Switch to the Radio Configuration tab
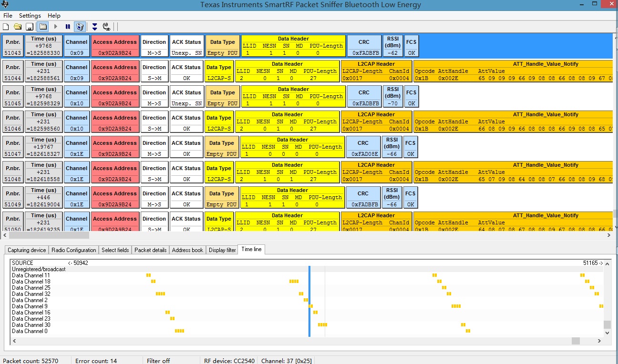 (74, 250)
